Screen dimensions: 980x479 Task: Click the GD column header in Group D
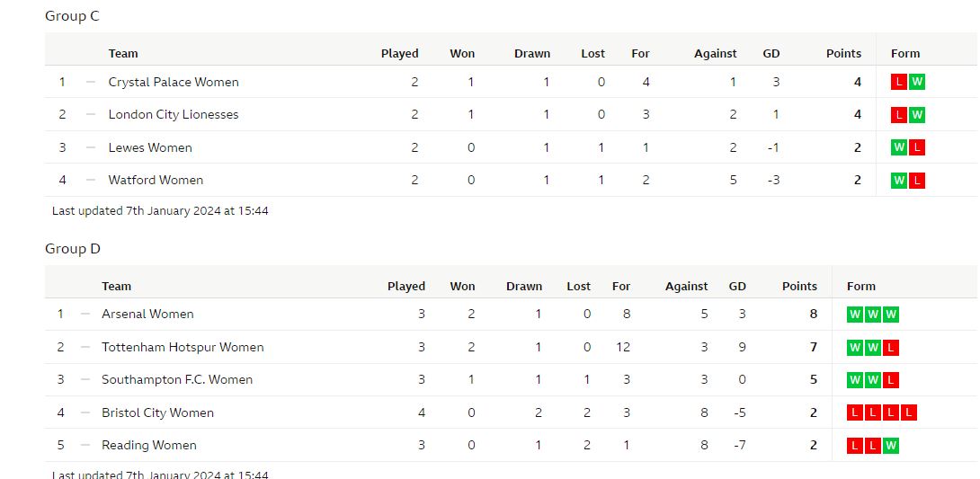tap(737, 287)
